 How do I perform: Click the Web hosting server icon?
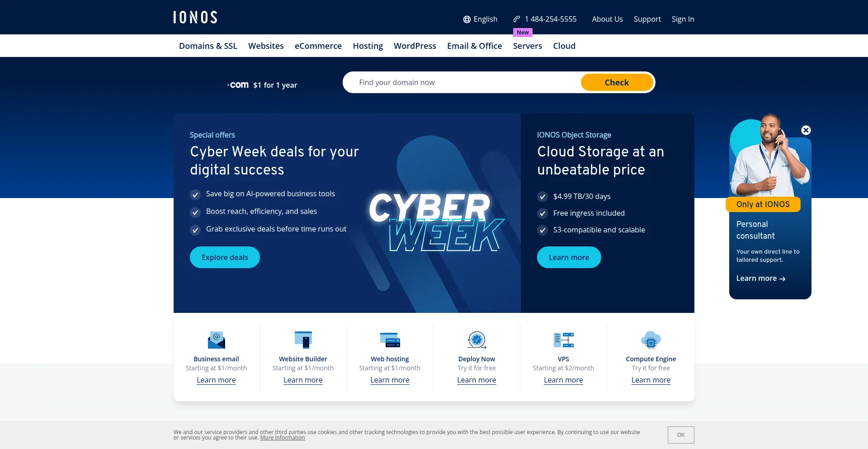click(x=390, y=340)
